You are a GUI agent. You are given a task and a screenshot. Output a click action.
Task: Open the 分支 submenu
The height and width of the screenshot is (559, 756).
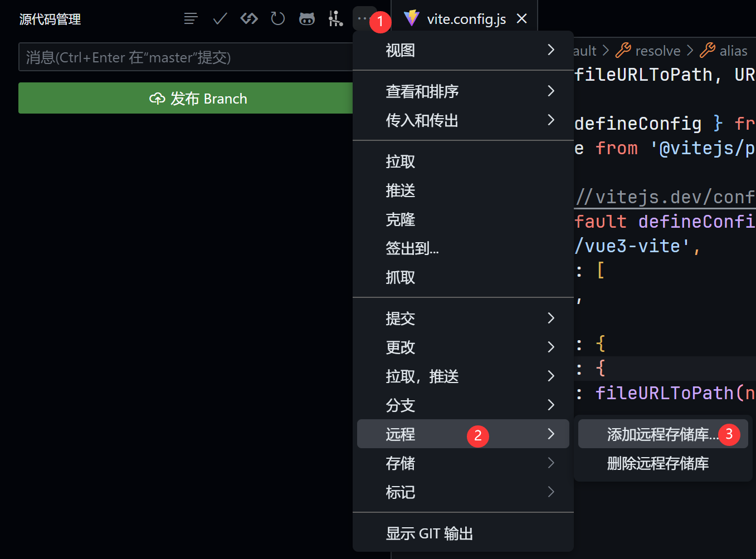pos(463,405)
